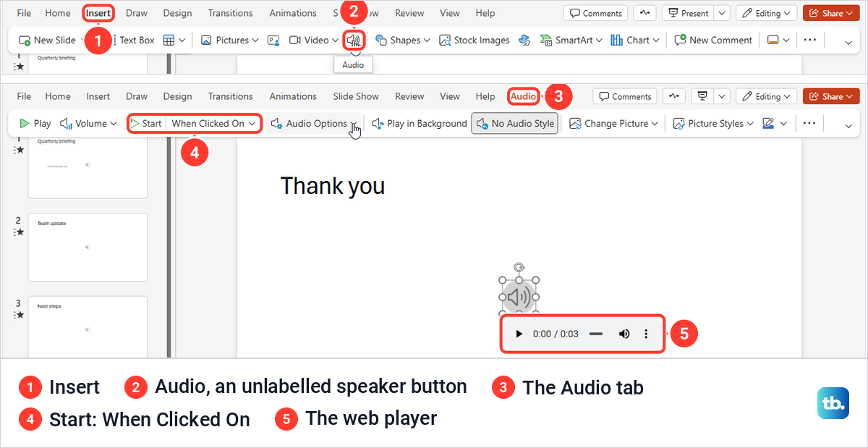Open the SmartArt dropdown
Screen dimensions: 868x448
[598, 41]
